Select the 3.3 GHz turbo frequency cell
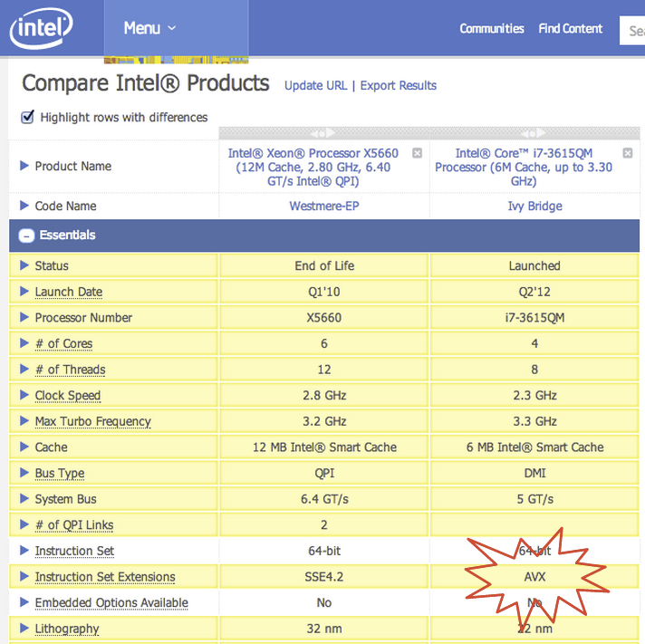This screenshot has width=645, height=644. (x=534, y=421)
